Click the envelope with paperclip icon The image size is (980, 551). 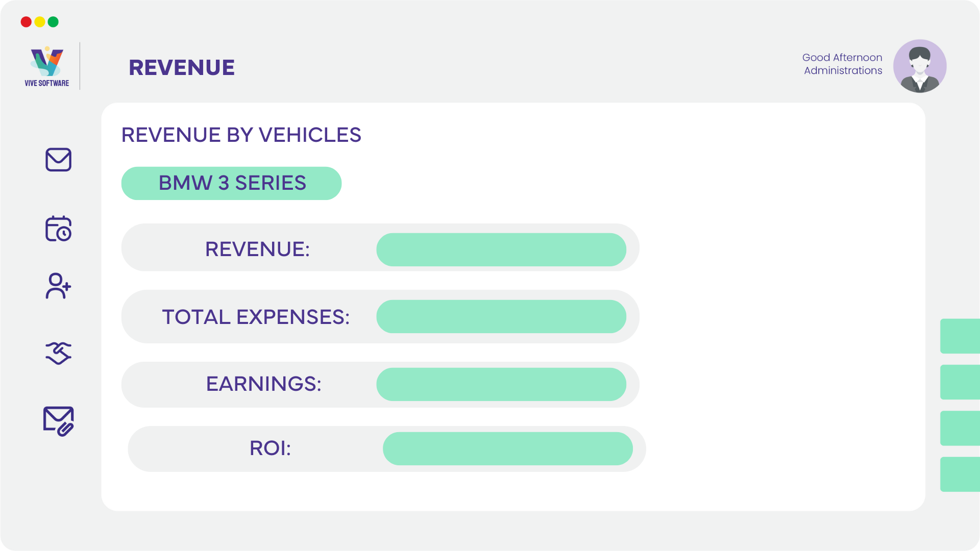58,421
